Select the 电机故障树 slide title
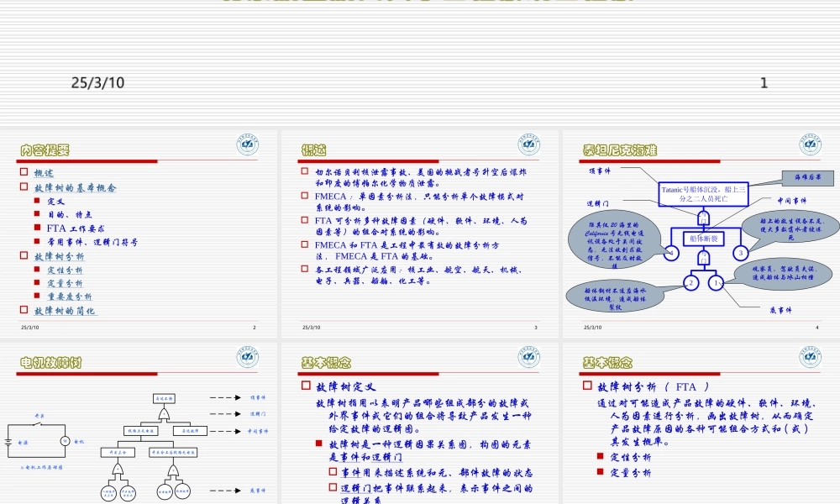 pyautogui.click(x=51, y=363)
